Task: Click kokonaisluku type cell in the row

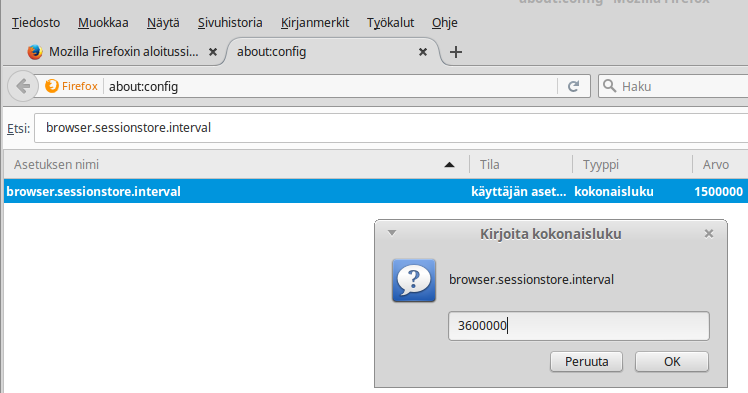Action: pos(614,192)
